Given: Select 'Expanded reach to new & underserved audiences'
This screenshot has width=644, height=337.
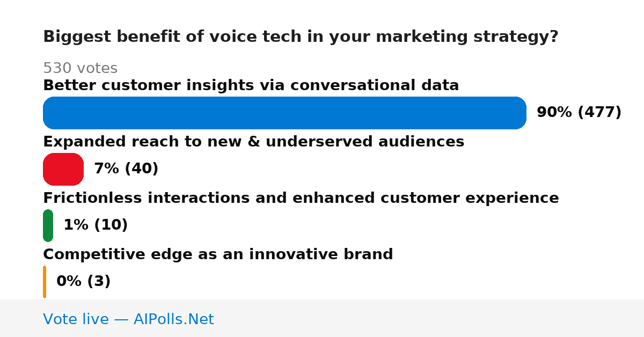Looking at the screenshot, I should coord(253,142).
